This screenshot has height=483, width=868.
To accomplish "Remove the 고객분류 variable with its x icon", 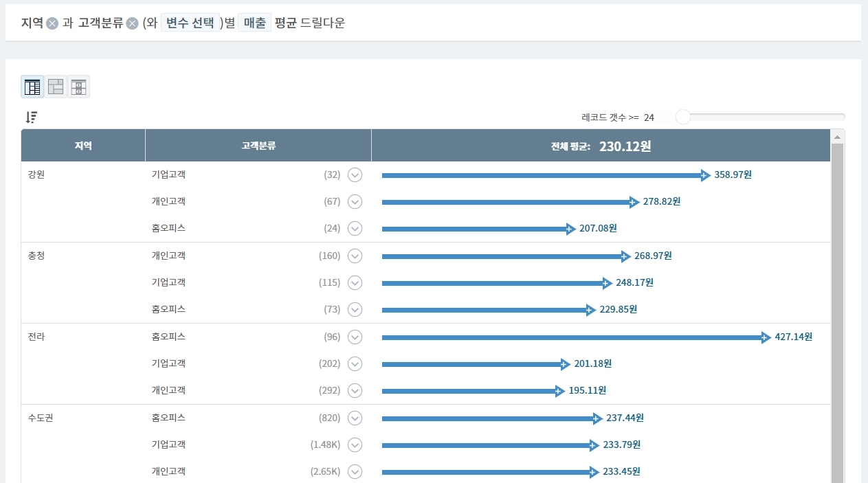I will click(x=133, y=23).
